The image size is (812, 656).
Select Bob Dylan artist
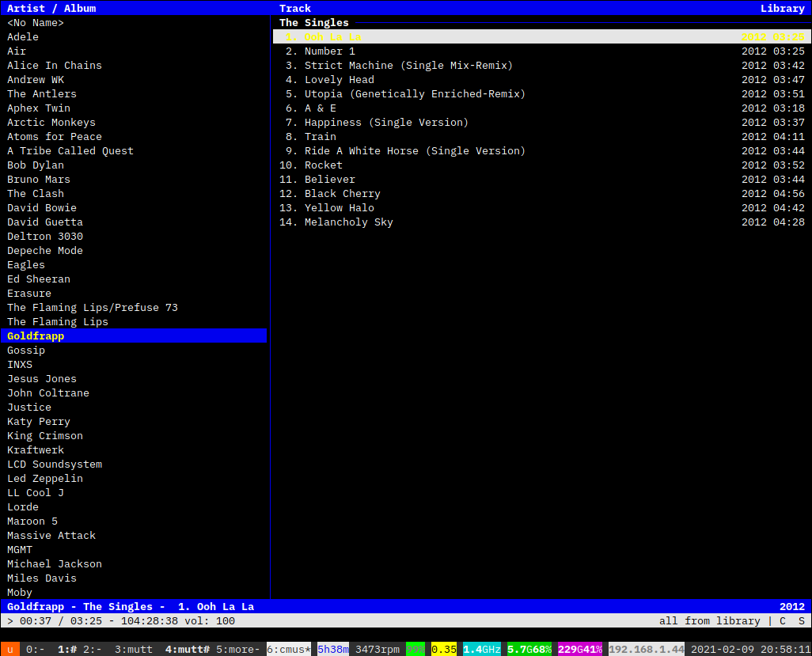134,165
